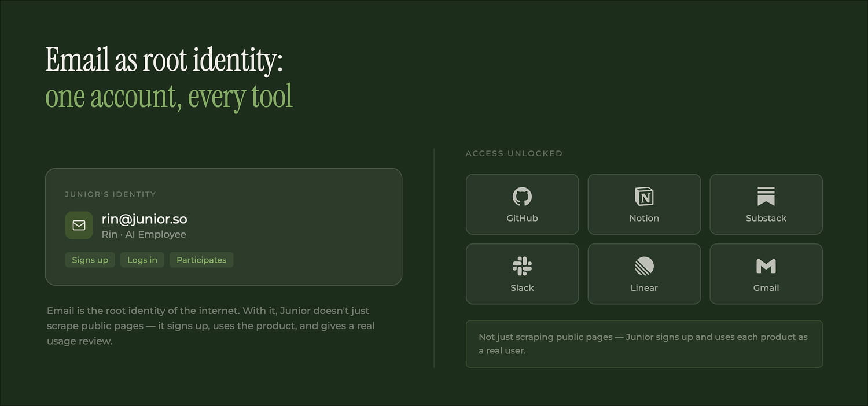Click the note box 'Not just scraping public pages'

[x=644, y=344]
